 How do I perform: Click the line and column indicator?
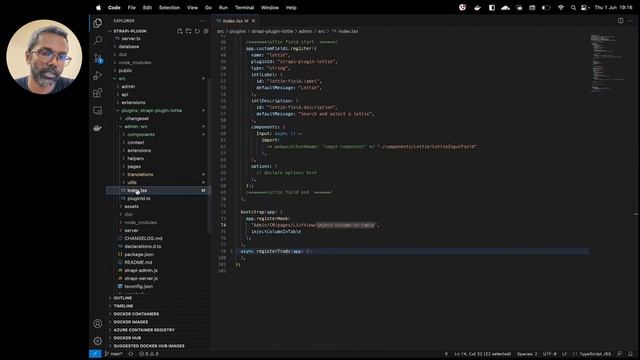(482, 354)
